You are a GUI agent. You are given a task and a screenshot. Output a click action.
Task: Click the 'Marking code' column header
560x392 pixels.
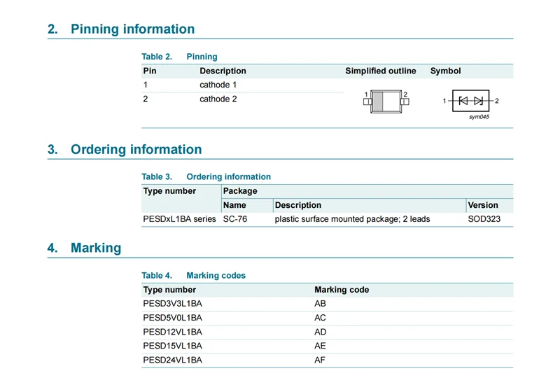coord(342,290)
